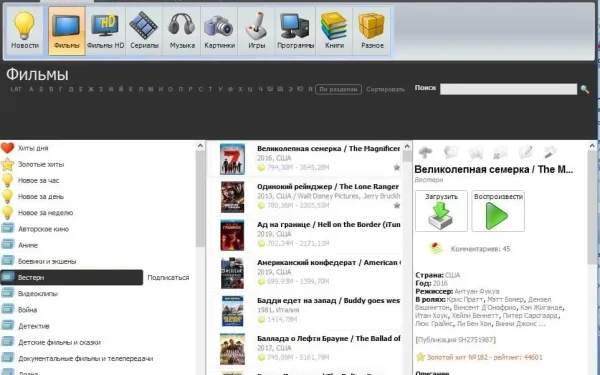
Task: Select the Фильмы category icon
Action: (x=67, y=31)
